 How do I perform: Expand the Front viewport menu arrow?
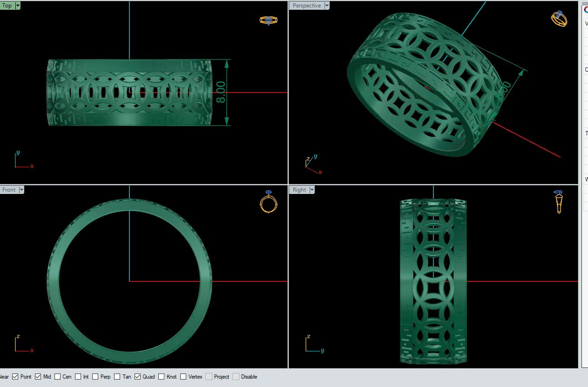[21, 190]
